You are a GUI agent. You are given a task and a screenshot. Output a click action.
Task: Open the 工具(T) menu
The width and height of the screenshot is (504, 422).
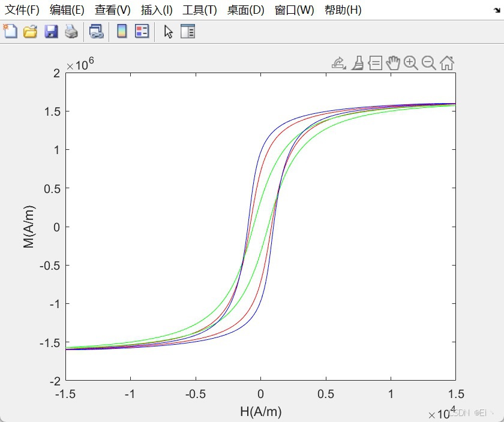200,10
